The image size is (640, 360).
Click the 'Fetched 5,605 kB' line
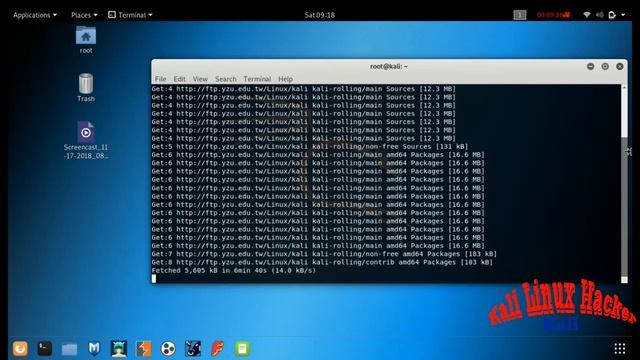[233, 270]
